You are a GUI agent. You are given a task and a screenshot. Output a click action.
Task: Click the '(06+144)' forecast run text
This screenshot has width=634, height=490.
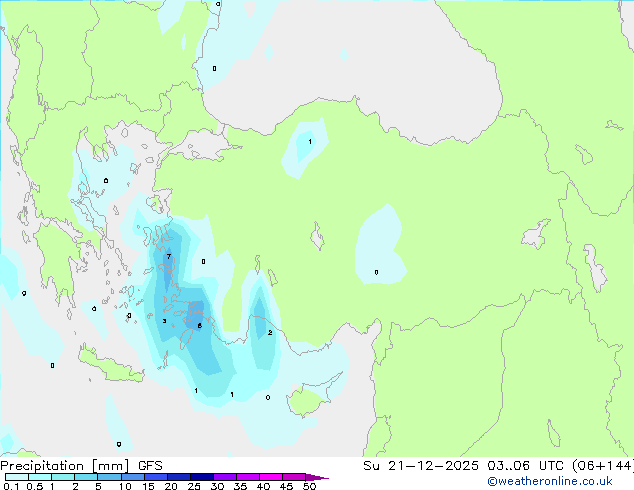coord(602,466)
